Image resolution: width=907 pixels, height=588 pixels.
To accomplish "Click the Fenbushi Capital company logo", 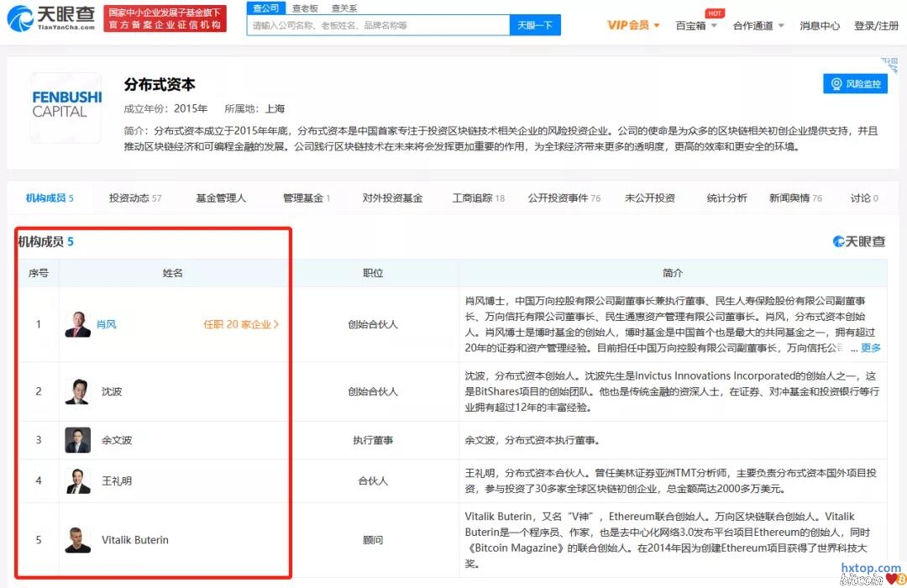I will click(66, 105).
